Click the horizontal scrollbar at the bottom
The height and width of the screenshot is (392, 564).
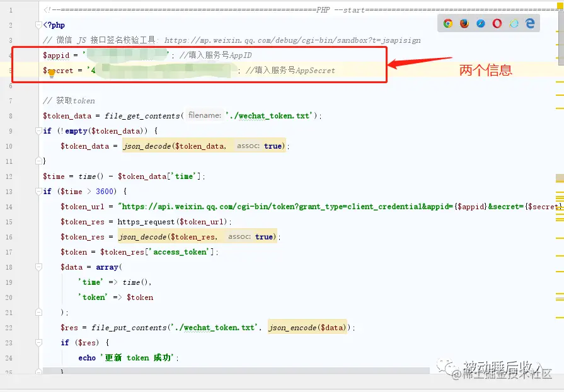(236, 371)
